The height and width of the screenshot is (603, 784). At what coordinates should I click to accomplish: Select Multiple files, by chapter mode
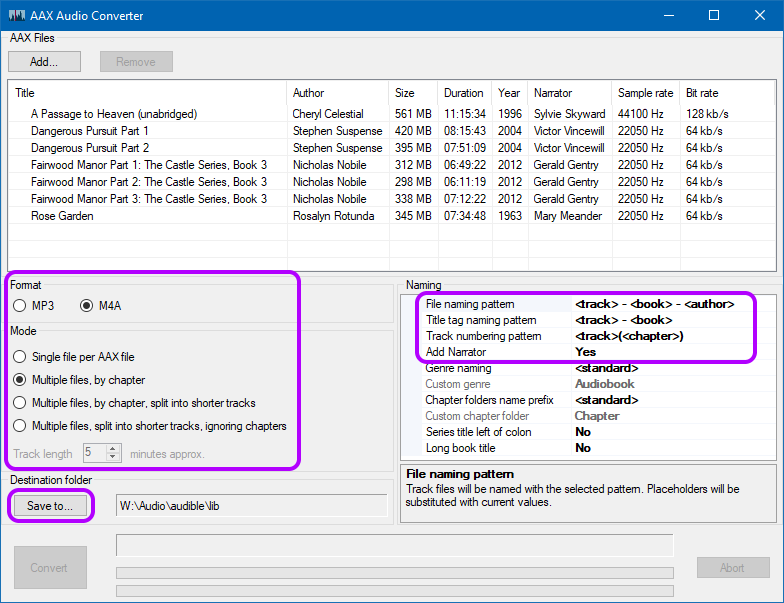coord(20,380)
